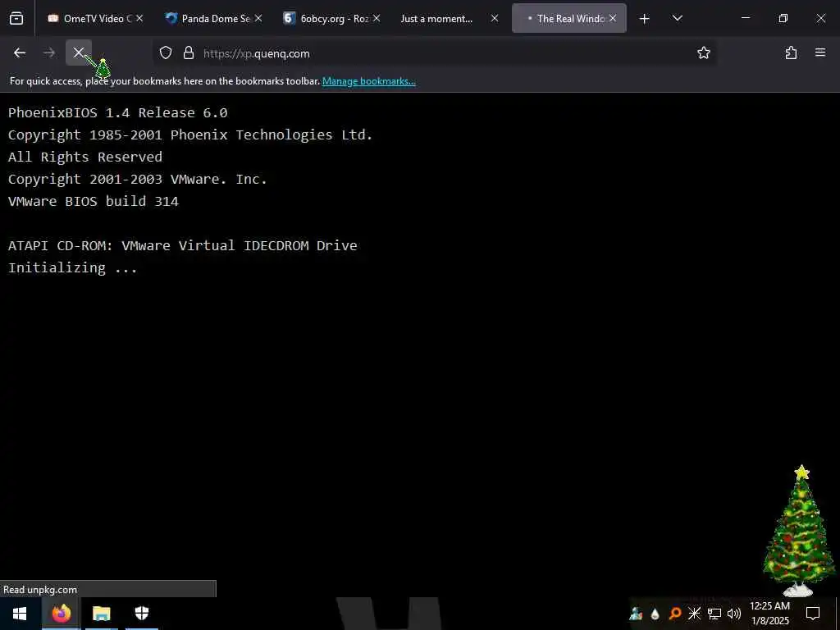This screenshot has width=840, height=630.
Task: Open Firefox application hamburger menu
Action: click(820, 52)
